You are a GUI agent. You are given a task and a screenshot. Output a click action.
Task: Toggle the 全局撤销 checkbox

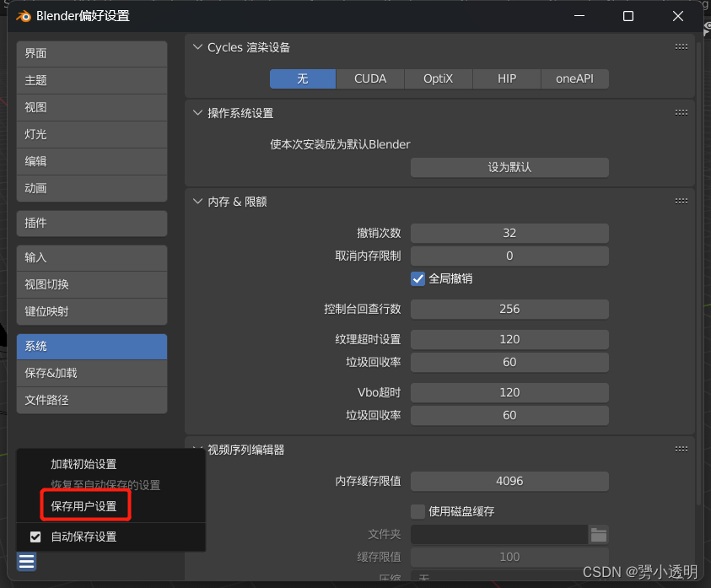pos(417,278)
